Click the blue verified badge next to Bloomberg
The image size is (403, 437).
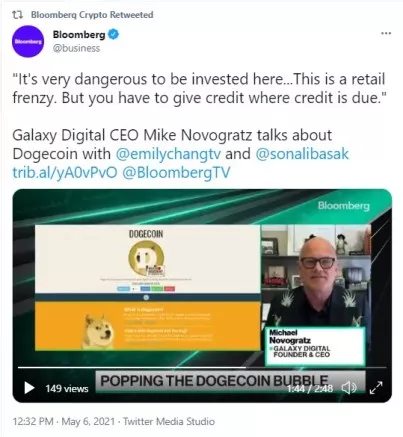tap(113, 34)
